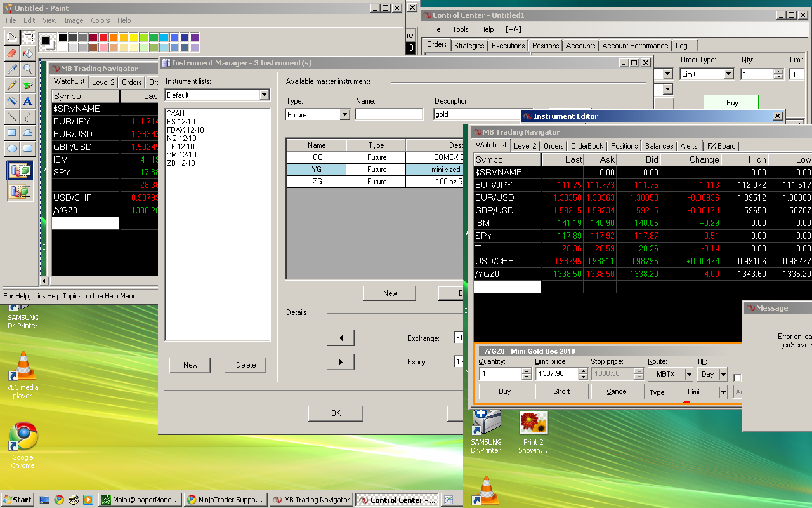Image resolution: width=812 pixels, height=508 pixels.
Task: Open the Order Type dropdown in Control Center
Action: [728, 74]
